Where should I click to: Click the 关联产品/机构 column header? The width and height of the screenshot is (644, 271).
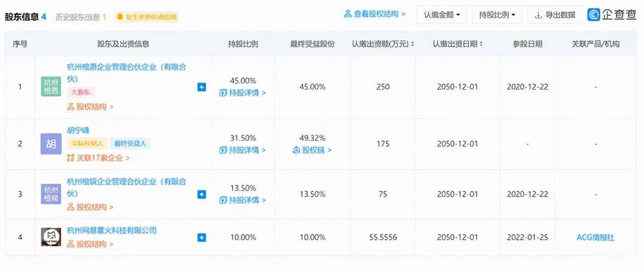pos(596,44)
